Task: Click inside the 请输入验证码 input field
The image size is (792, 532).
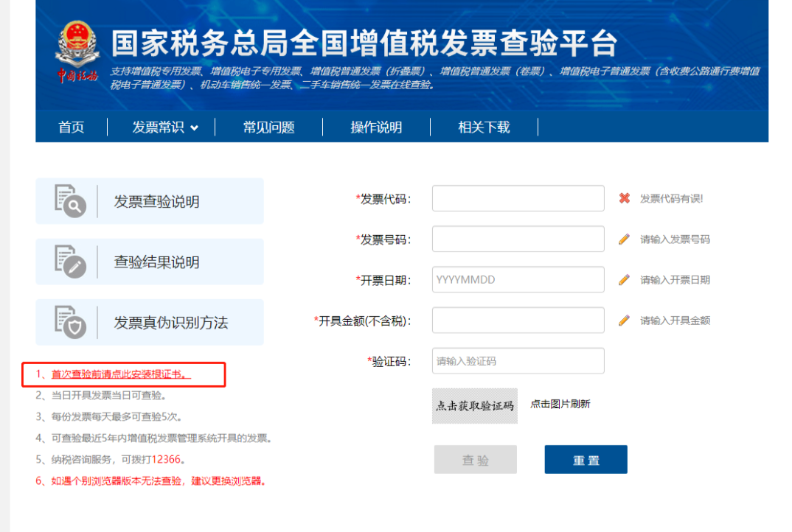Action: click(x=518, y=360)
